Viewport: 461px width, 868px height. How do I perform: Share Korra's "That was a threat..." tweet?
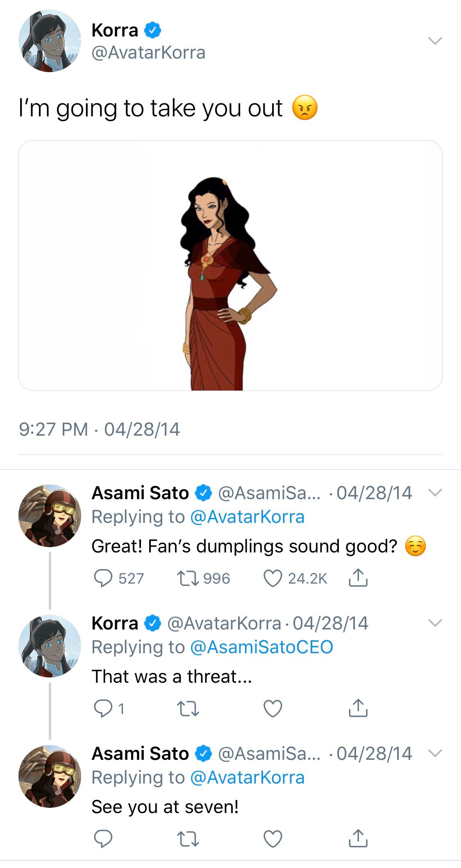click(x=358, y=708)
